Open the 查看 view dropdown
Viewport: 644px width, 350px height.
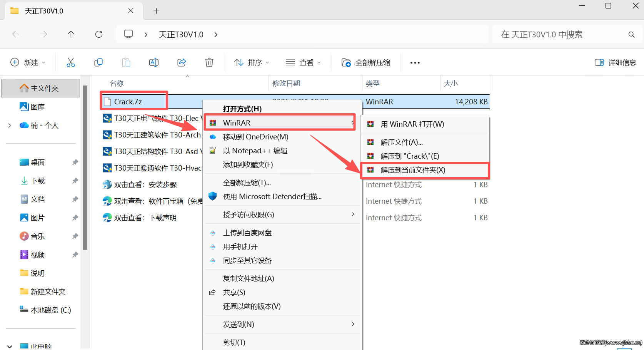303,62
